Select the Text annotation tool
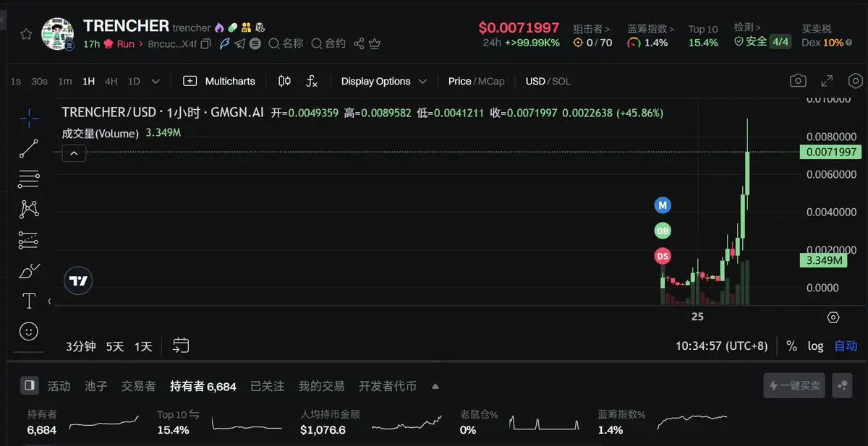Viewport: 868px width, 446px height. point(29,301)
